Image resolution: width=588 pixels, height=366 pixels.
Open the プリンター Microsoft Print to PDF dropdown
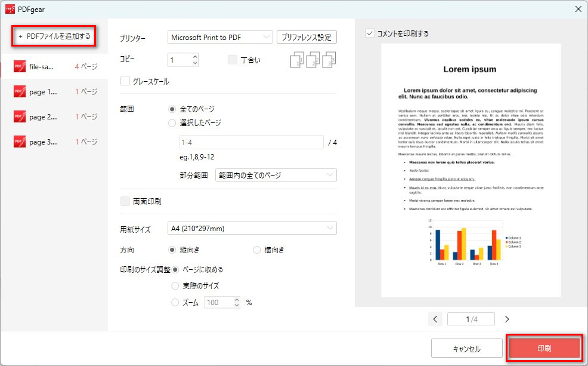(x=220, y=37)
